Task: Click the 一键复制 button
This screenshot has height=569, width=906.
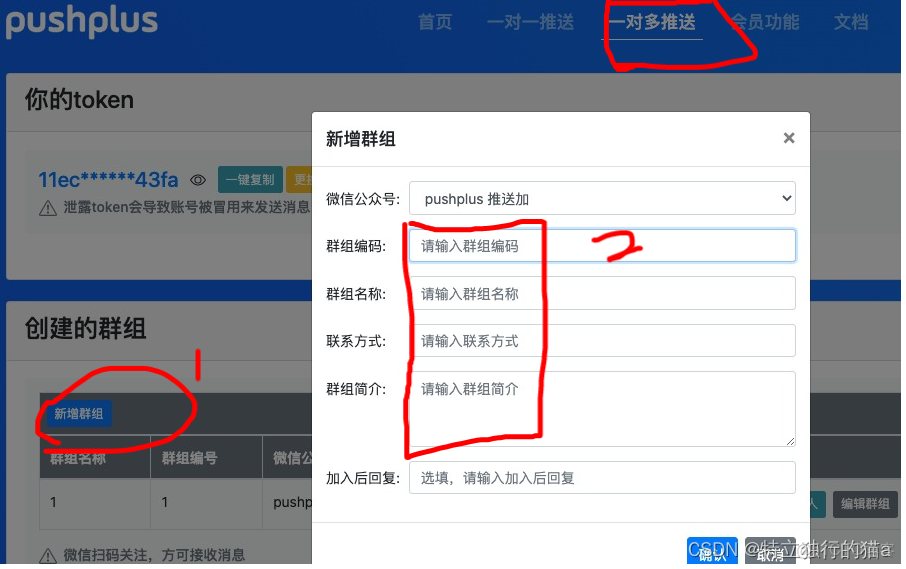Action: [x=250, y=180]
